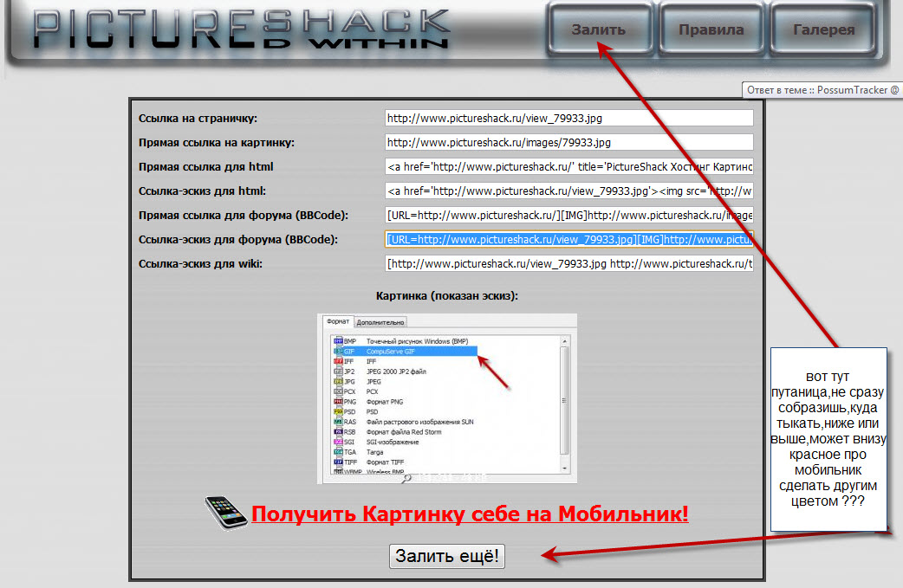The image size is (903, 588).
Task: Select the Прямая ссылка для html field
Action: [569, 166]
